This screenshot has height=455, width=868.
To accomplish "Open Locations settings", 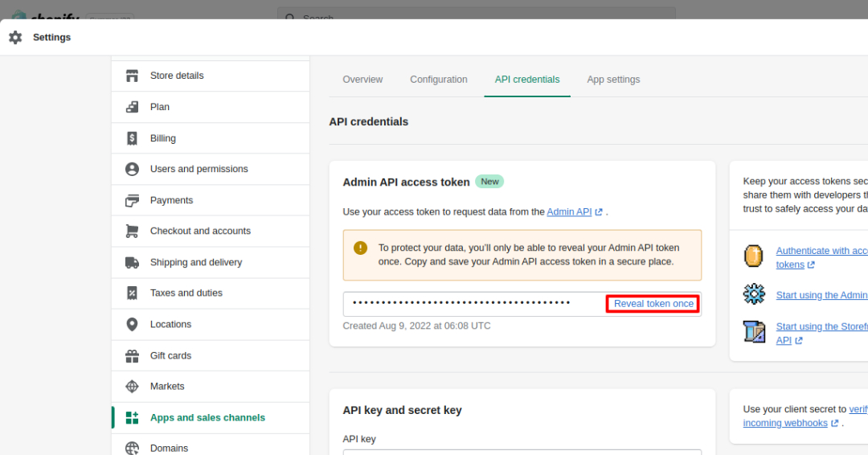I will 211,324.
